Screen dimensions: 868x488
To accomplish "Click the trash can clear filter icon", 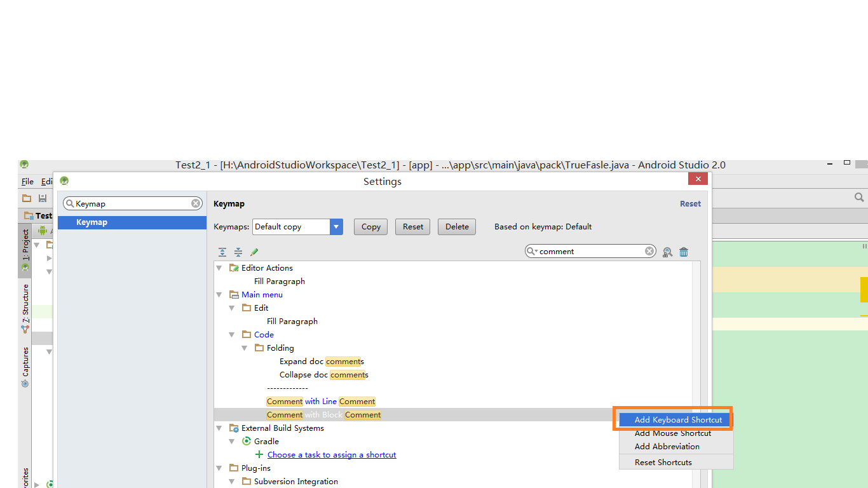I will [x=684, y=252].
